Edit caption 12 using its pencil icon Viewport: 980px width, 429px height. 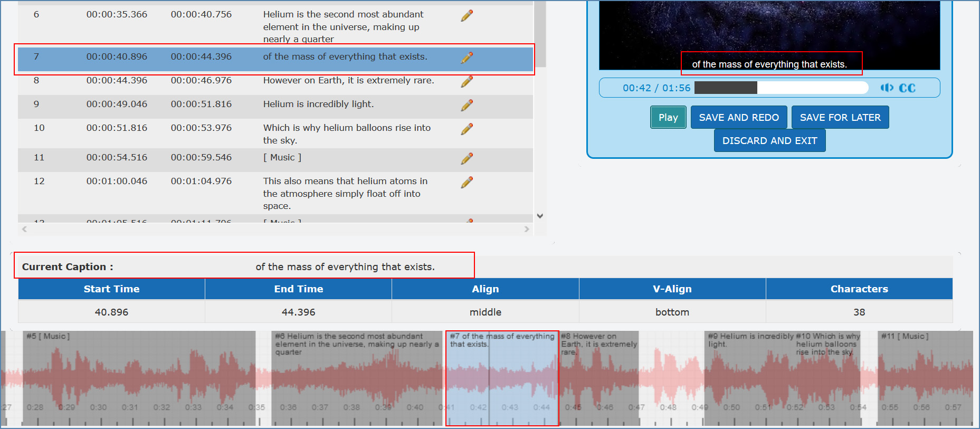[467, 182]
